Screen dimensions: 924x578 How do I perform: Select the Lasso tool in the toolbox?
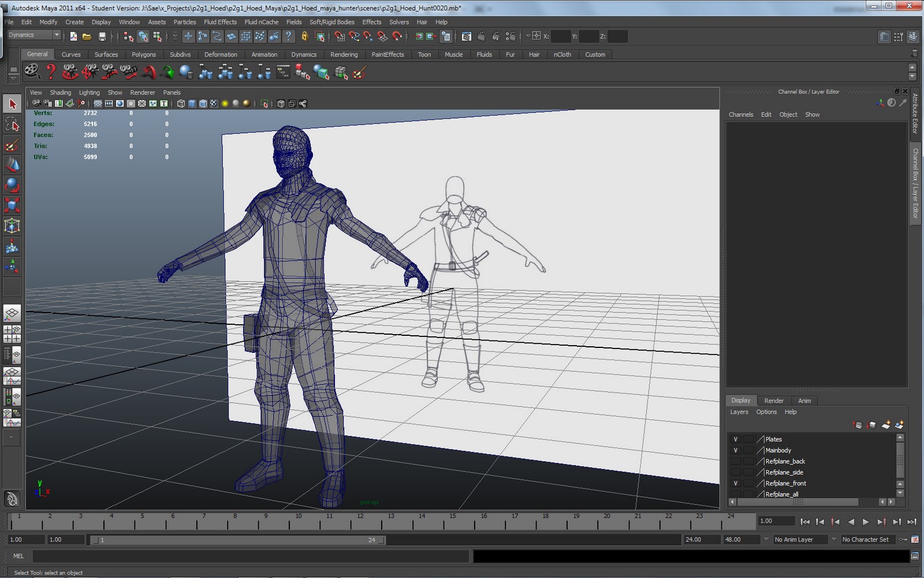click(12, 124)
